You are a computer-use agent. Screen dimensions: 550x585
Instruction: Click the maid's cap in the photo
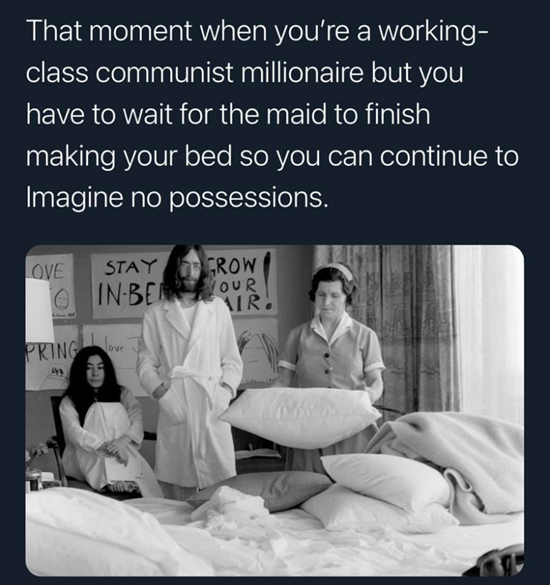point(337,269)
